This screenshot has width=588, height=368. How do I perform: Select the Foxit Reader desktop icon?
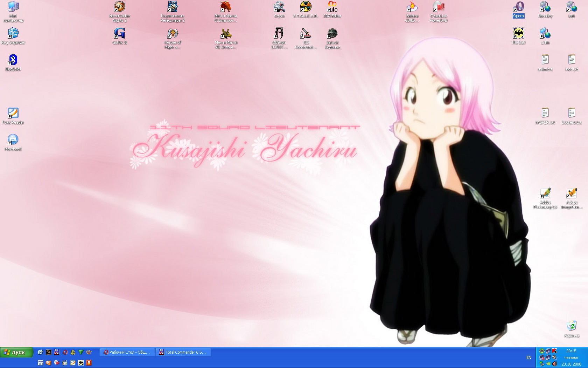coord(13,116)
